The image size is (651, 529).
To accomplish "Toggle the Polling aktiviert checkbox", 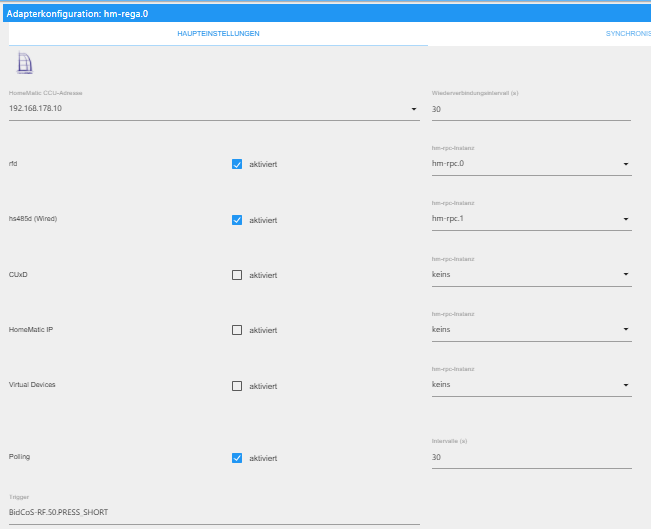I will pyautogui.click(x=237, y=458).
